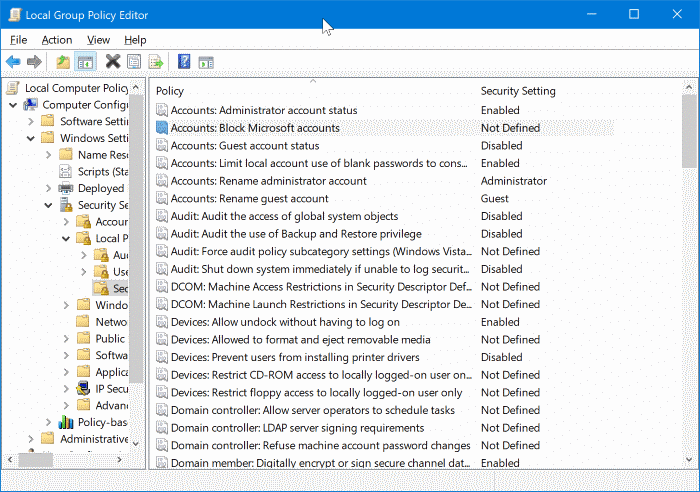700x492 pixels.
Task: Click icon of Accounts: Block Microsoft accounts
Action: (162, 128)
